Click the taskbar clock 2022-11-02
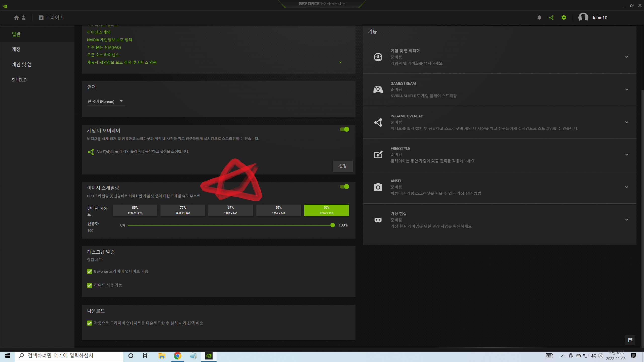This screenshot has height=362, width=644. click(616, 356)
